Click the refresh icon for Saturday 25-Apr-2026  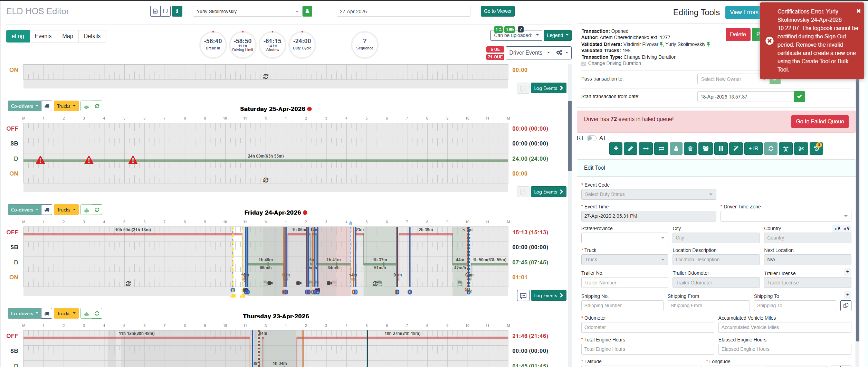tap(97, 106)
